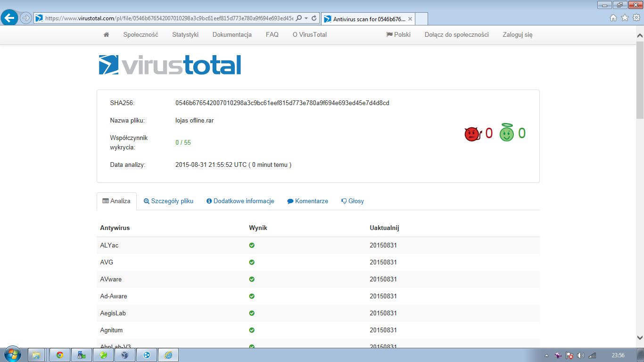Click the search magnifier in the address bar
The image size is (644, 362).
[298, 18]
